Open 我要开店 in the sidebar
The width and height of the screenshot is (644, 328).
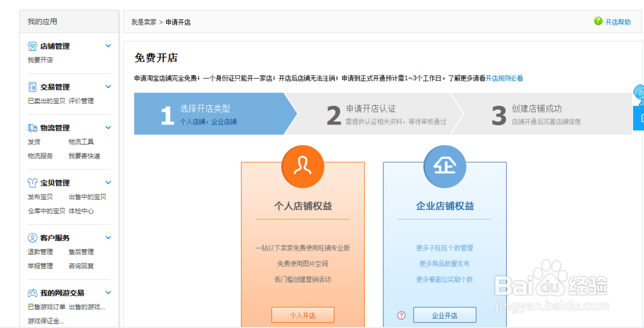tap(40, 60)
